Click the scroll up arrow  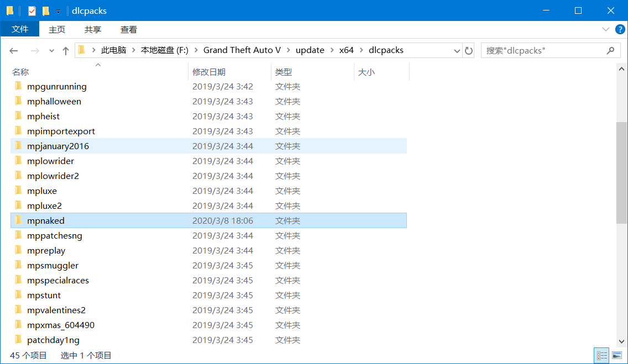(621, 69)
